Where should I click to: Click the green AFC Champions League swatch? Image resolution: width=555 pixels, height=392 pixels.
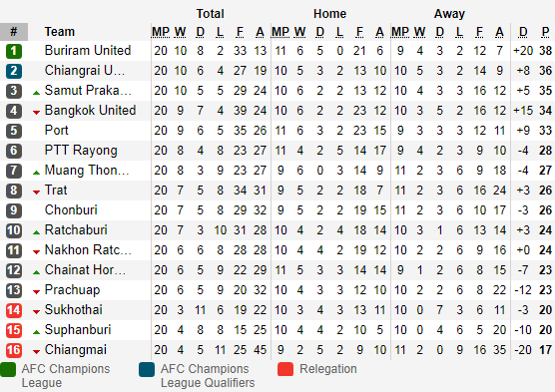(x=8, y=369)
